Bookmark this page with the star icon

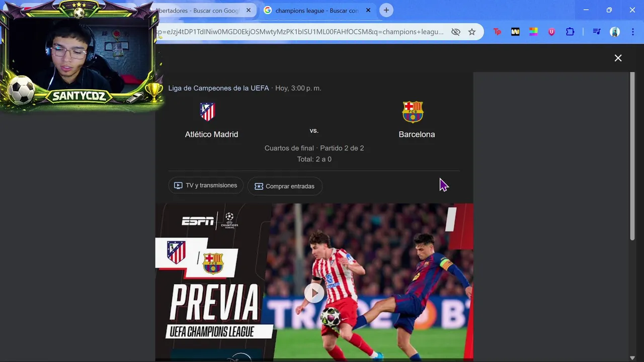tap(472, 32)
